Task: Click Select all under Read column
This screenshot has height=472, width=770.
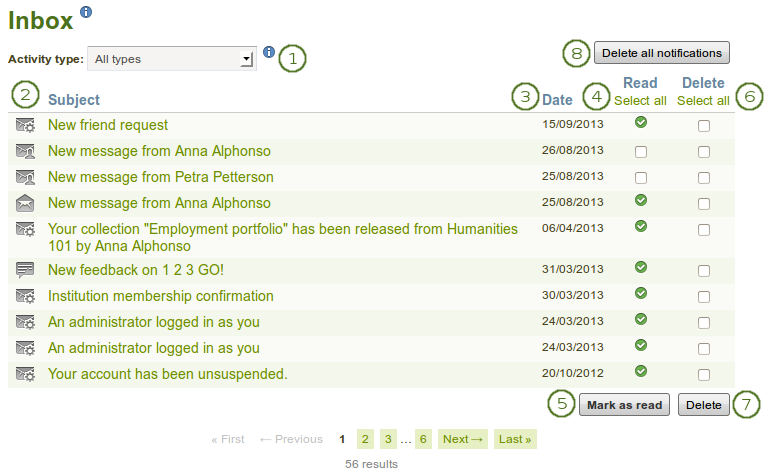Action: pyautogui.click(x=640, y=101)
